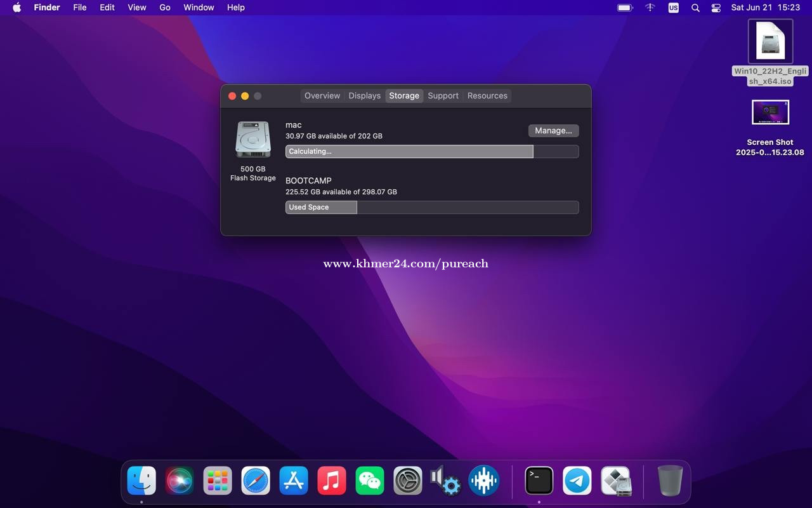812x508 pixels.
Task: Open the Edit menu
Action: pyautogui.click(x=107, y=8)
